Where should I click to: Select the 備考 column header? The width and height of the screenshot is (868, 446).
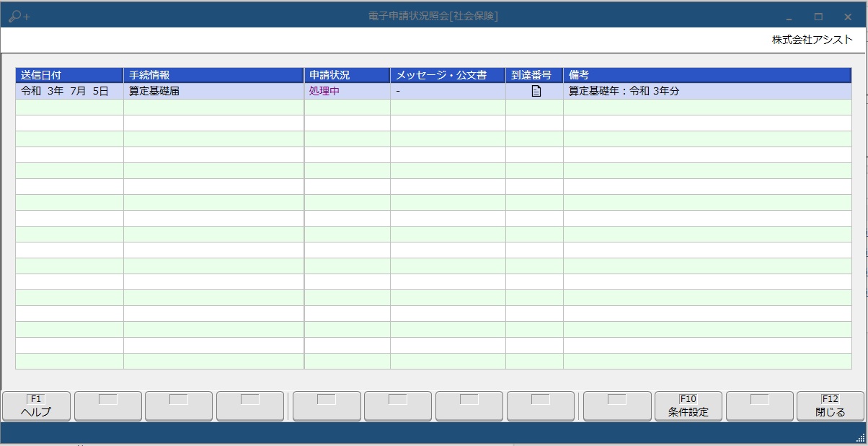click(x=707, y=75)
